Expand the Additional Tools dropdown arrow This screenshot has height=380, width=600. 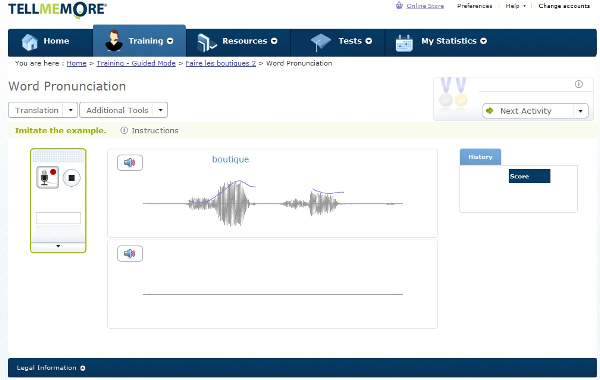pos(160,110)
